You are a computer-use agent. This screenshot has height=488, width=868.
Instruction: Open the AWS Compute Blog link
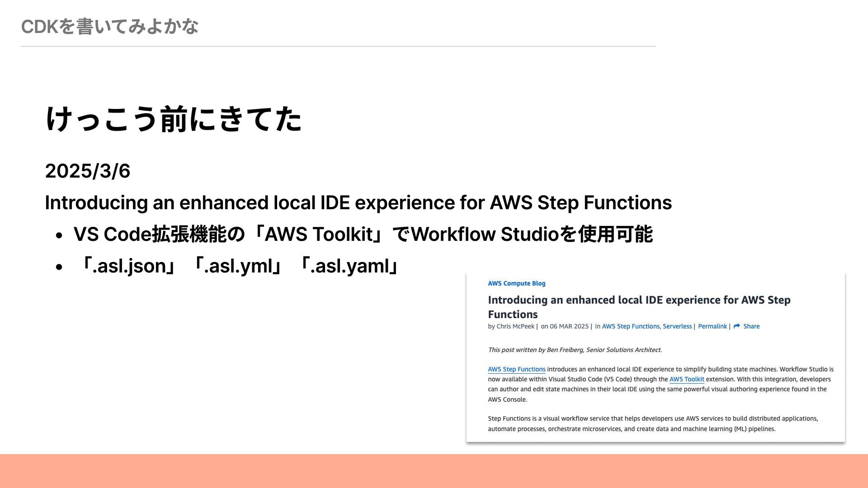pos(517,283)
